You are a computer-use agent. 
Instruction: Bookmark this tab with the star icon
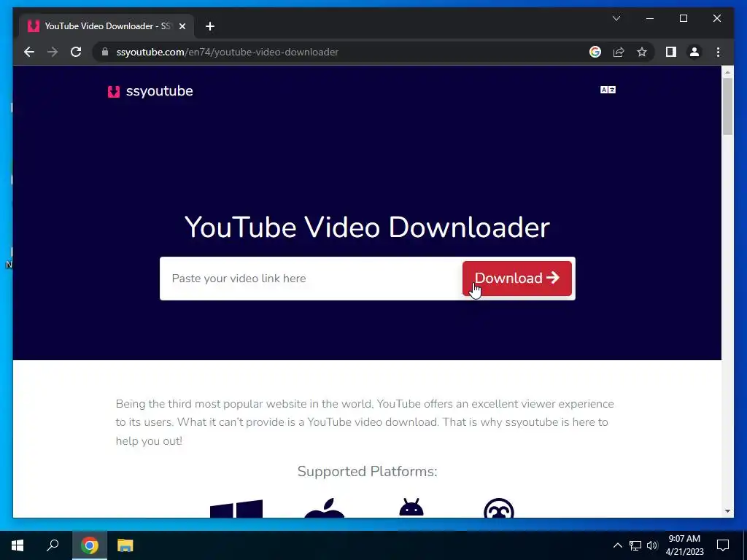[x=642, y=52]
